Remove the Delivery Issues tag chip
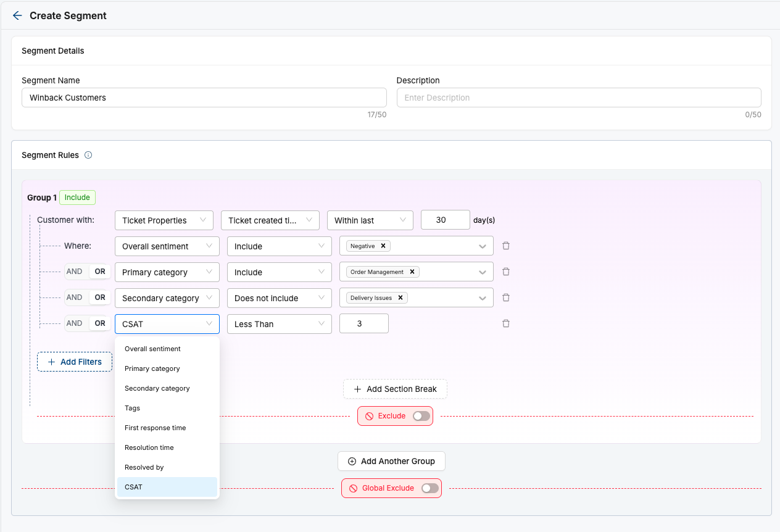Image resolution: width=780 pixels, height=532 pixels. [400, 297]
